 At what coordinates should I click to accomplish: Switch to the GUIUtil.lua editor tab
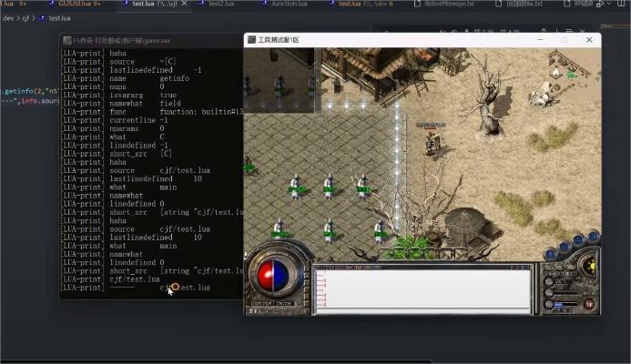(x=82, y=4)
